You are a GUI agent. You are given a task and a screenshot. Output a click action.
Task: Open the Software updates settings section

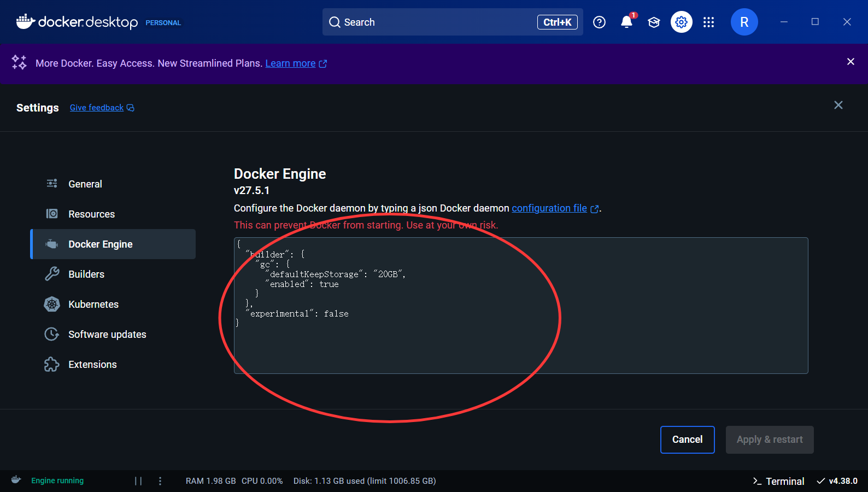(113, 334)
